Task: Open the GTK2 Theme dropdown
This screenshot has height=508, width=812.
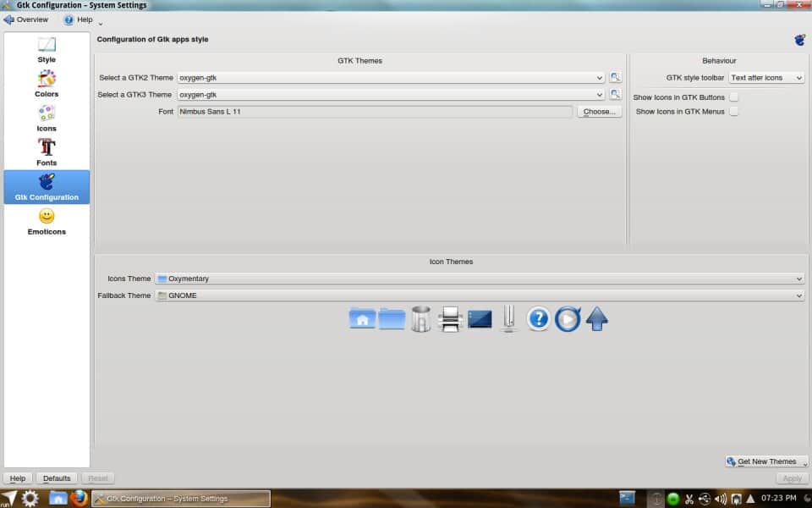Action: coord(391,78)
